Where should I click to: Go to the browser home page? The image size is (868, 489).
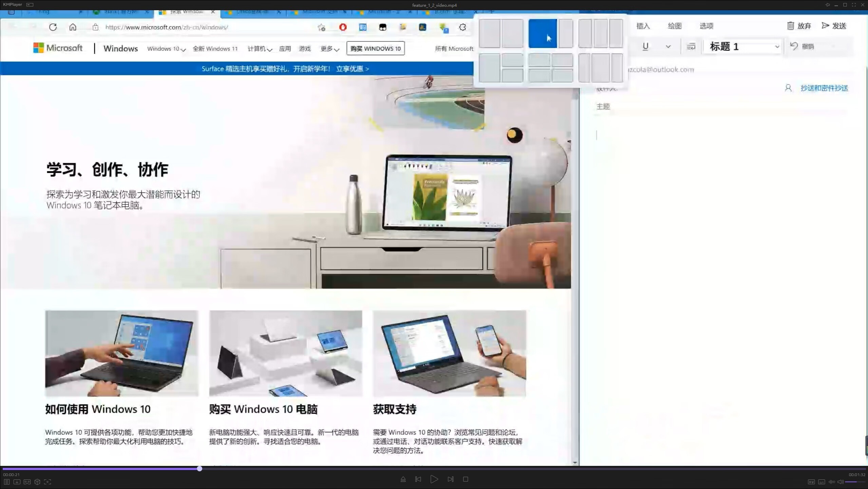click(x=73, y=27)
